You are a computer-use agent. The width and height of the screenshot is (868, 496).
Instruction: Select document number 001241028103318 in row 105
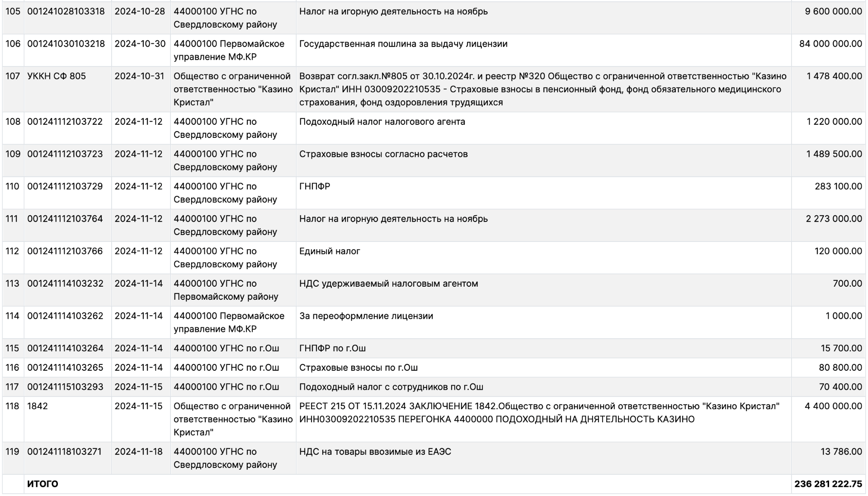[x=66, y=11]
